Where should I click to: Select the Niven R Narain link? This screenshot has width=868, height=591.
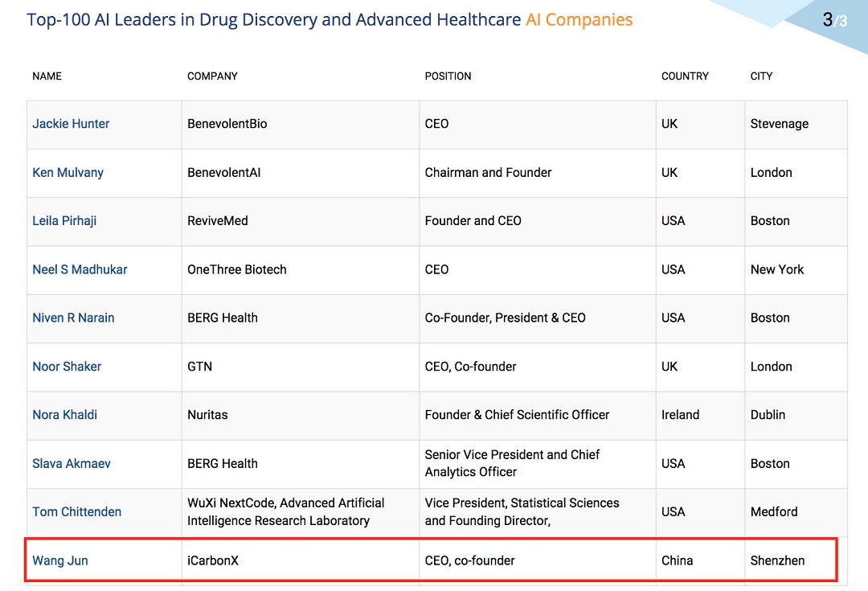(x=73, y=318)
